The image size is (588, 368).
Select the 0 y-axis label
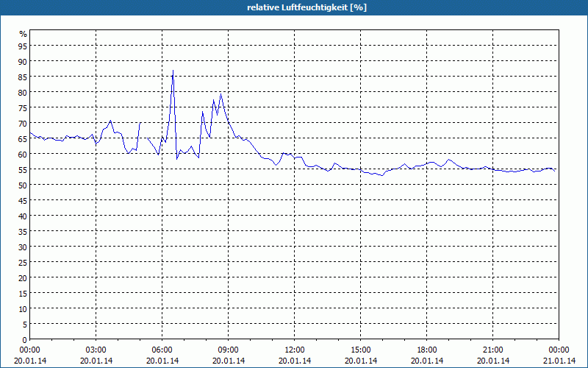[x=25, y=340]
